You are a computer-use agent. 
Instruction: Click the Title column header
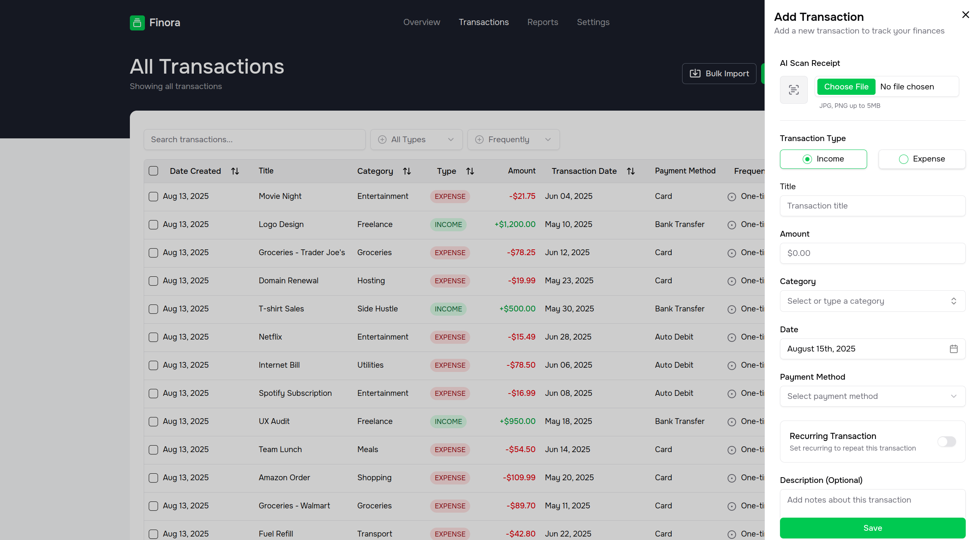(x=266, y=171)
